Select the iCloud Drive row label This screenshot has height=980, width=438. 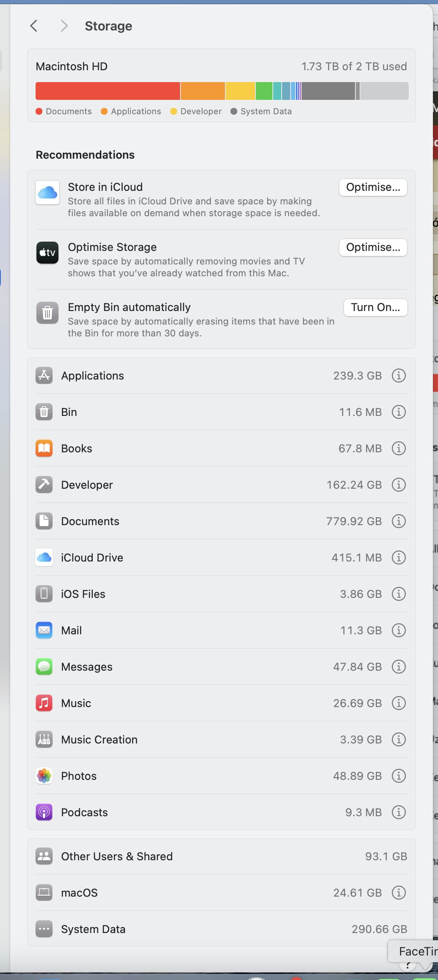(92, 558)
